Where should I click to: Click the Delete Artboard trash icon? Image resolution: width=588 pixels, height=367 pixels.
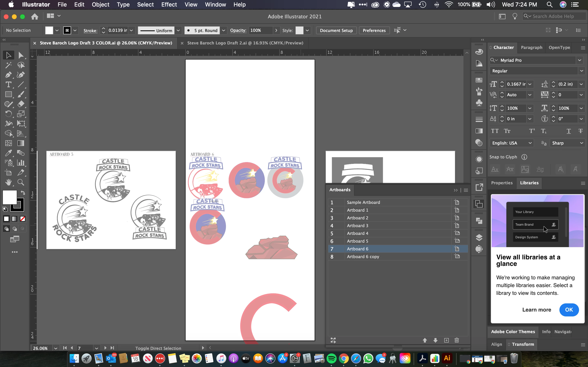(x=457, y=340)
